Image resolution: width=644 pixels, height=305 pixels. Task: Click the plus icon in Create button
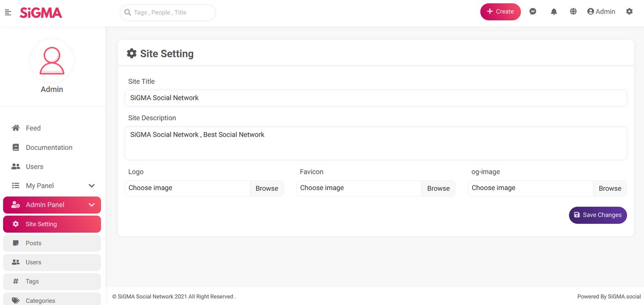pyautogui.click(x=490, y=12)
